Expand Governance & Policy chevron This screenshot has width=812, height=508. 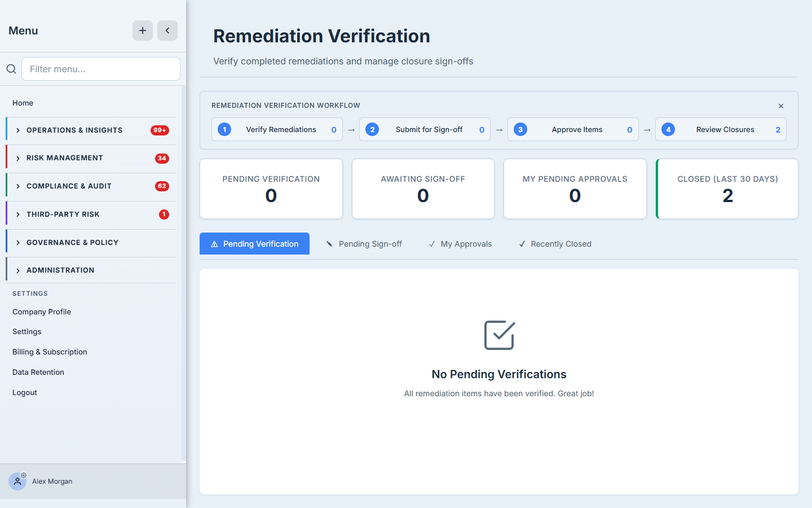point(18,243)
